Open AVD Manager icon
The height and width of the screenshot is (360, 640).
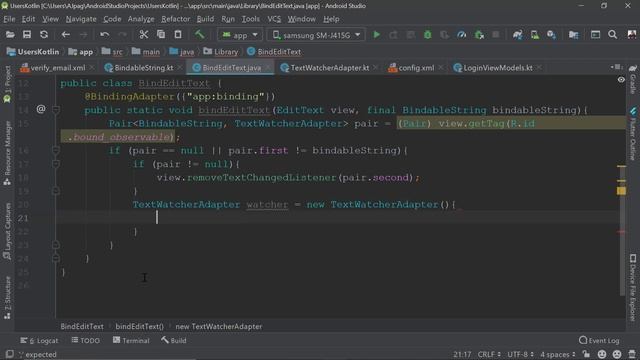[x=535, y=35]
